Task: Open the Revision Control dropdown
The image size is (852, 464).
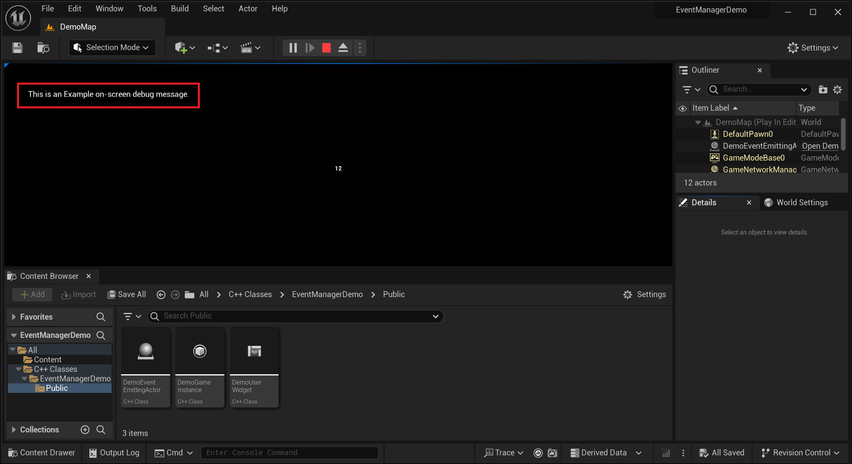Action: click(x=800, y=453)
